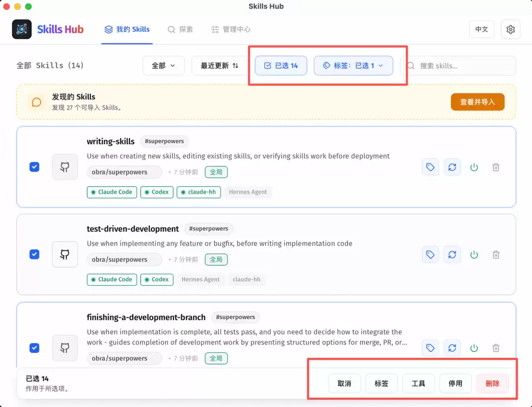Click the tag icon for writing-skills
This screenshot has height=407, width=532.
pyautogui.click(x=430, y=167)
